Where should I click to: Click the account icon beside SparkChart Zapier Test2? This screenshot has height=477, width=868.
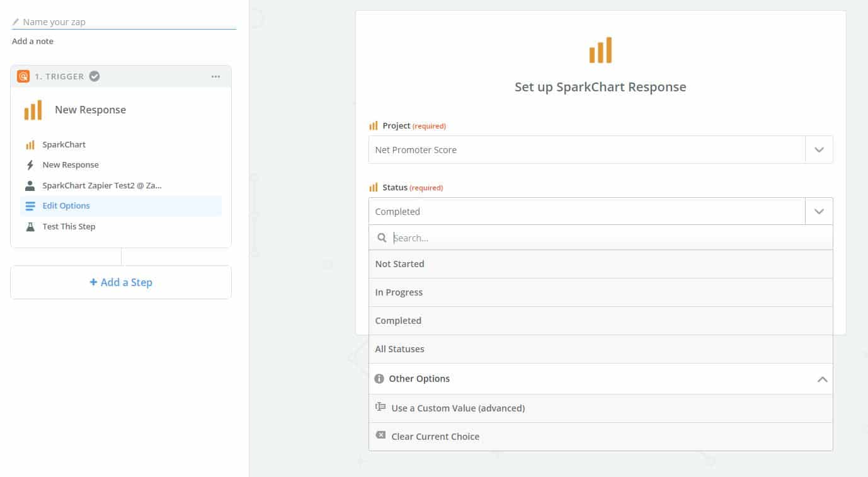pos(30,185)
